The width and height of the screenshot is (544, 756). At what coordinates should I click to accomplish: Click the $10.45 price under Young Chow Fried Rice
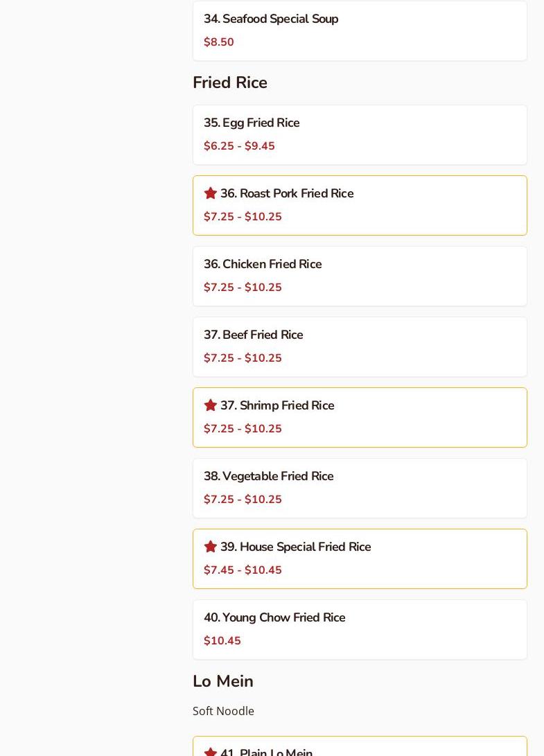(222, 641)
